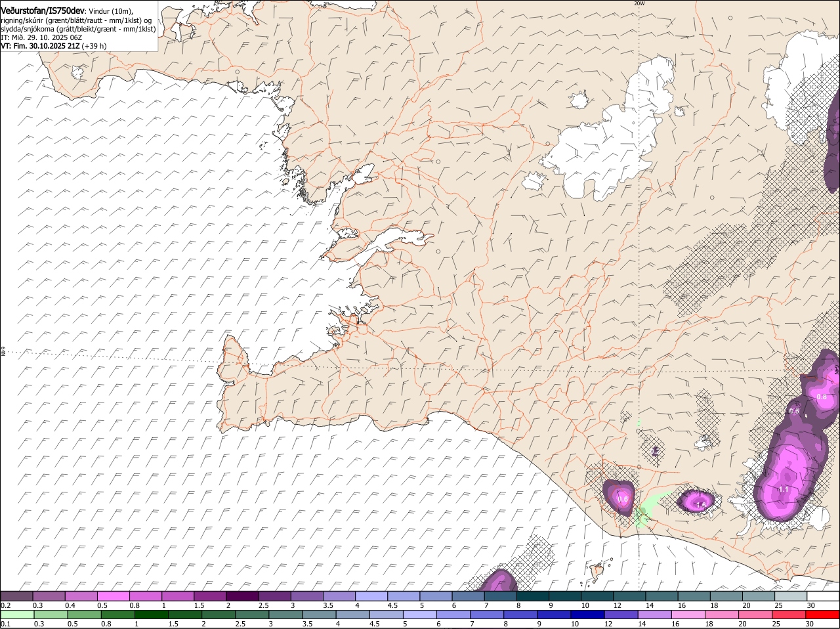Image resolution: width=840 pixels, height=629 pixels.
Task: Pick the darkest purple snow swatch from 2 to 2.5
Action: click(243, 596)
